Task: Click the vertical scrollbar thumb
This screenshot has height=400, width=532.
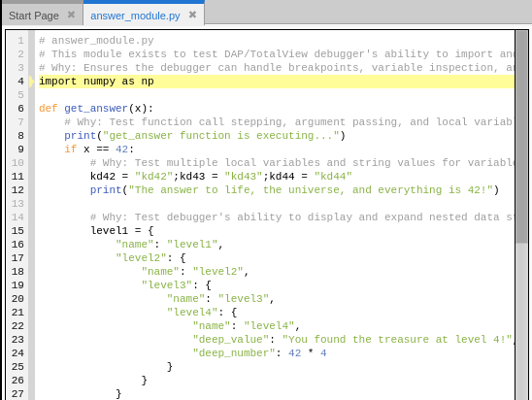Action: [522, 137]
